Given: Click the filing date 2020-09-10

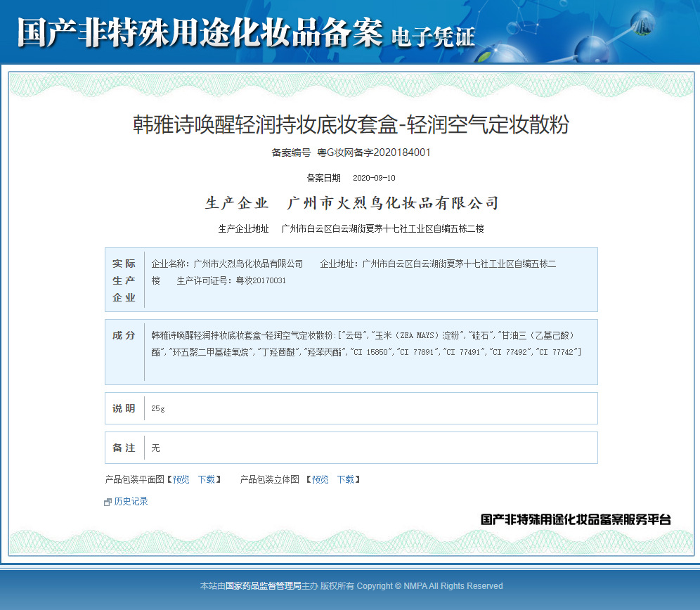Looking at the screenshot, I should [x=374, y=179].
